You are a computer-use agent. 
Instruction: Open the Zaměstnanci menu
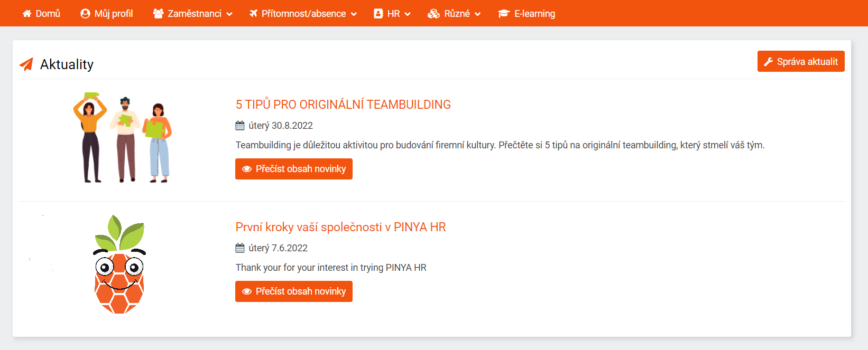tap(193, 14)
